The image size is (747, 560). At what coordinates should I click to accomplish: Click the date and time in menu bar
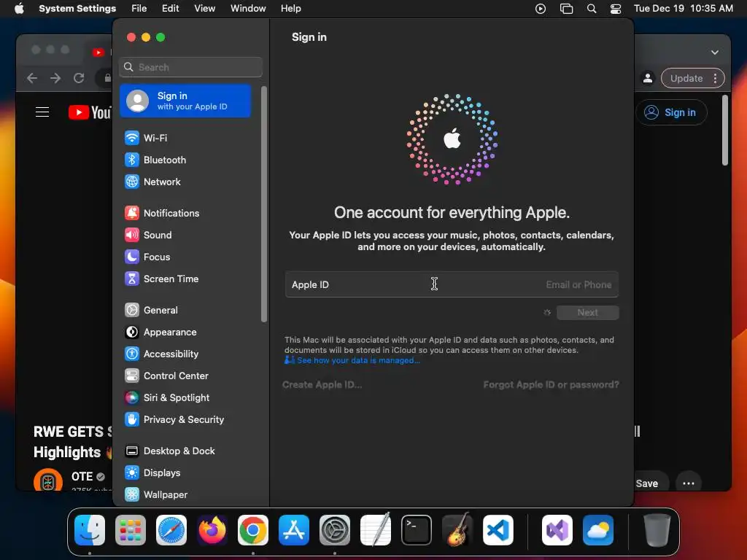[x=683, y=9]
